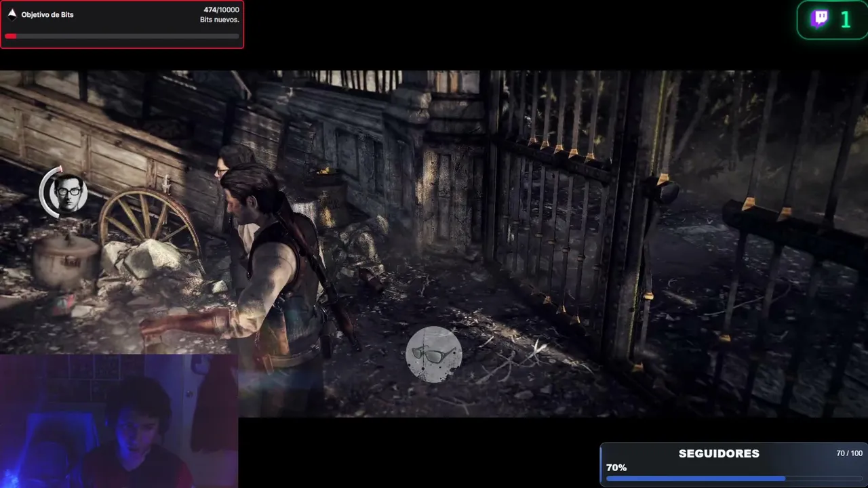Open the streamer webcam thumbnail

click(x=119, y=421)
